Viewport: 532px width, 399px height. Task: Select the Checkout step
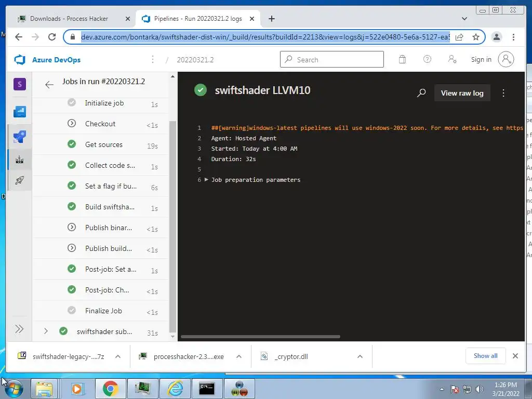[x=100, y=124]
